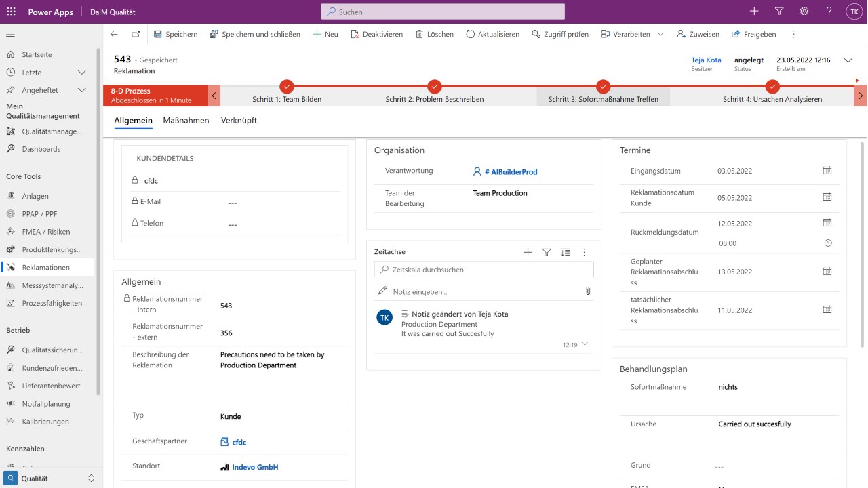Image resolution: width=868 pixels, height=488 pixels.
Task: Attach a file with the paperclip icon
Action: pyautogui.click(x=588, y=291)
